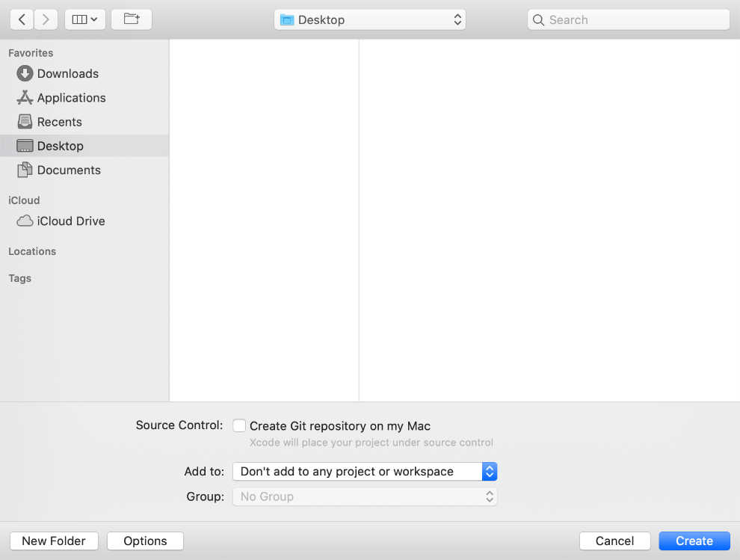Open the column view options button

pyautogui.click(x=85, y=19)
